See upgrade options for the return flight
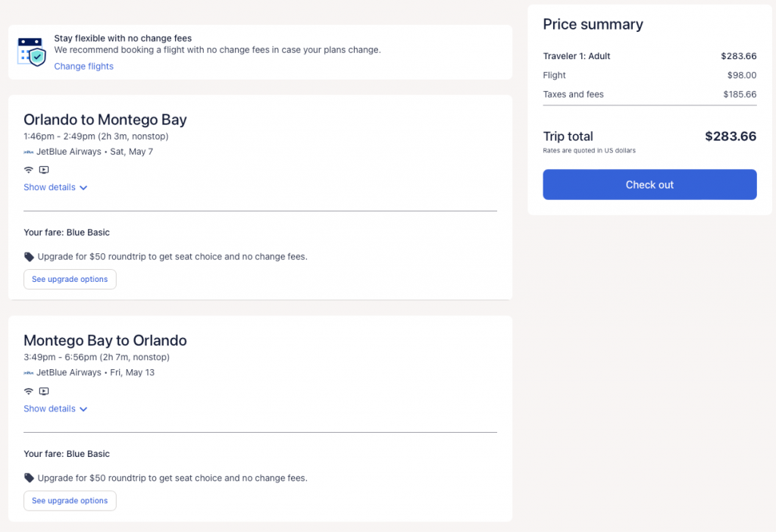 [x=70, y=500]
